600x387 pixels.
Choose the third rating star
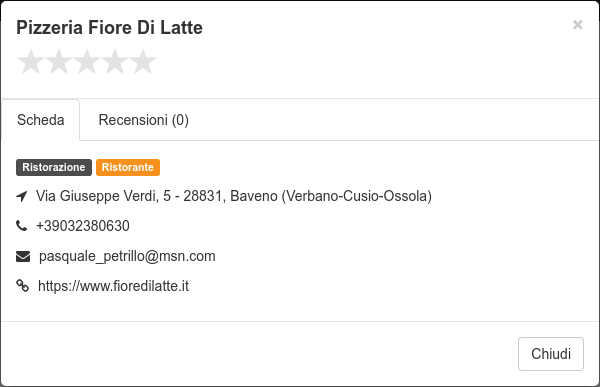click(87, 61)
